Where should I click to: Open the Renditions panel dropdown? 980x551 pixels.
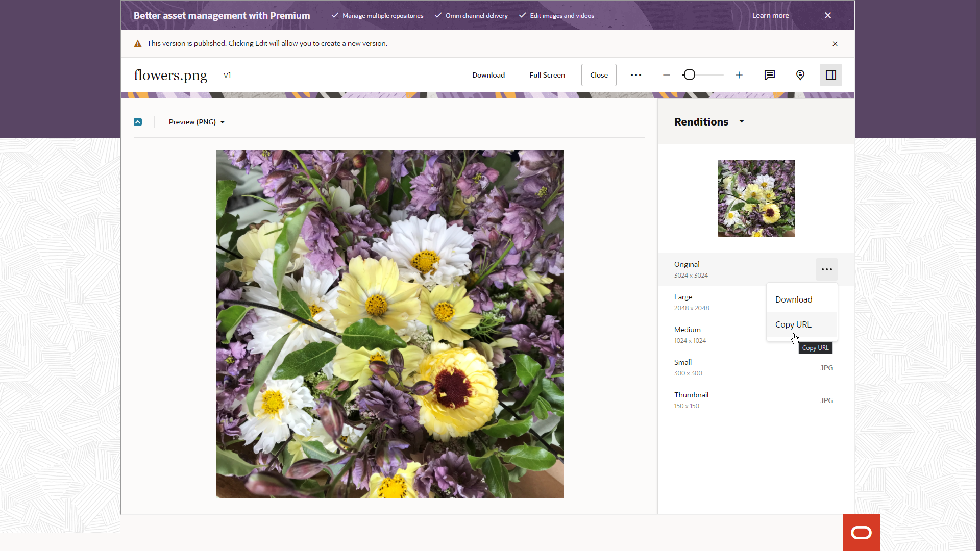click(741, 121)
